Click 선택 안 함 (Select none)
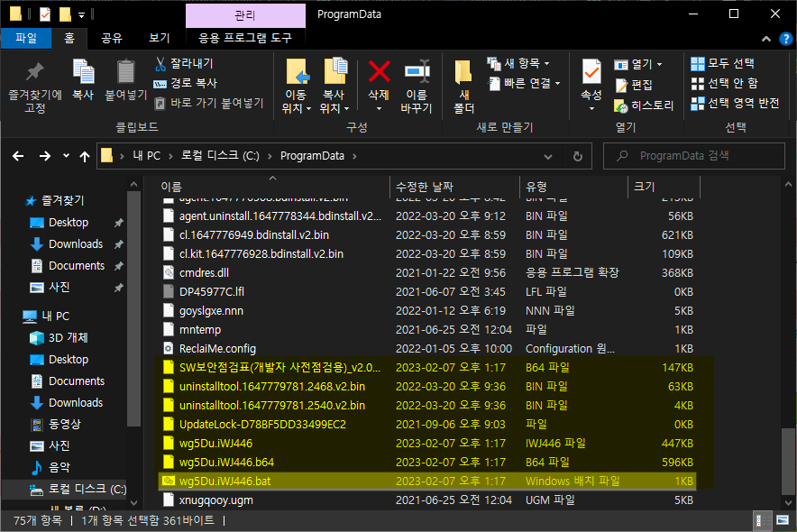Screen dimensions: 797x532 [724, 83]
